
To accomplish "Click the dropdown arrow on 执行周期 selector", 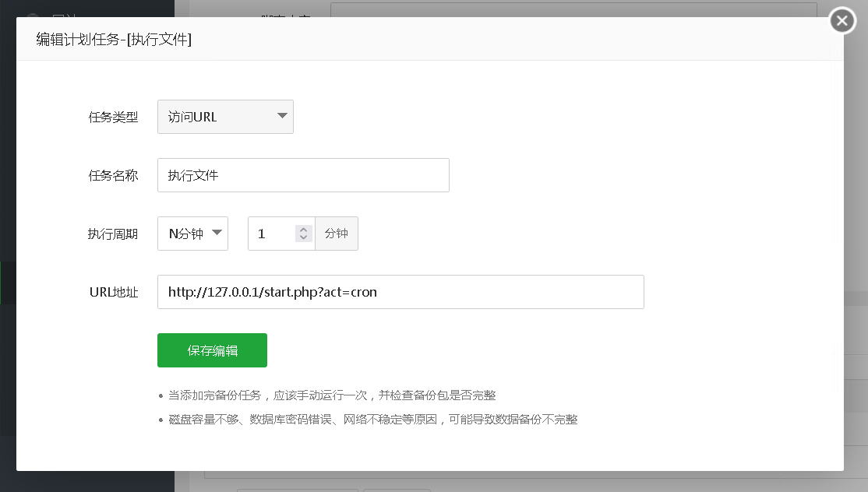I will click(217, 233).
